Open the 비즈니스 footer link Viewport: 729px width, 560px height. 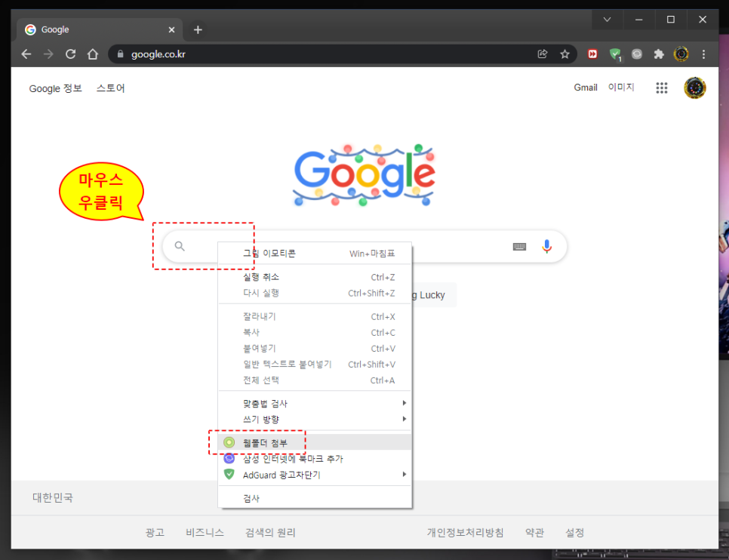205,533
